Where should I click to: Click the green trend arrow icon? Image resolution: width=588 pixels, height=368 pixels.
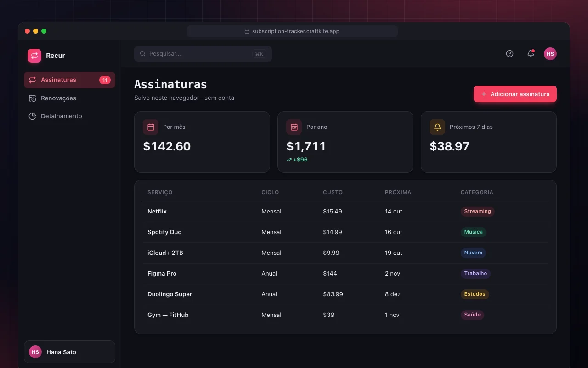point(289,160)
